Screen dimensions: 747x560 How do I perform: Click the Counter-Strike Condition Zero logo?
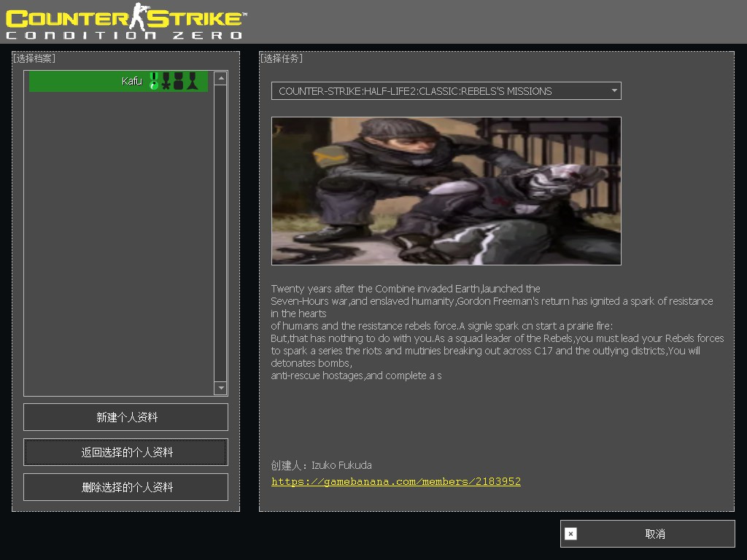click(126, 21)
